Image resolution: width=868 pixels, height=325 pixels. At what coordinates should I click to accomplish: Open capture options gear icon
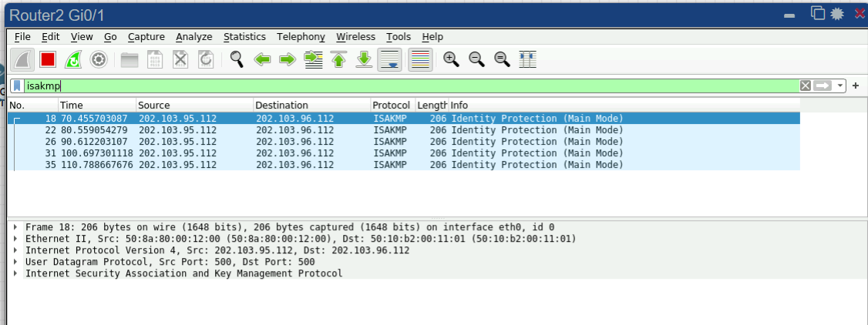pos(99,59)
